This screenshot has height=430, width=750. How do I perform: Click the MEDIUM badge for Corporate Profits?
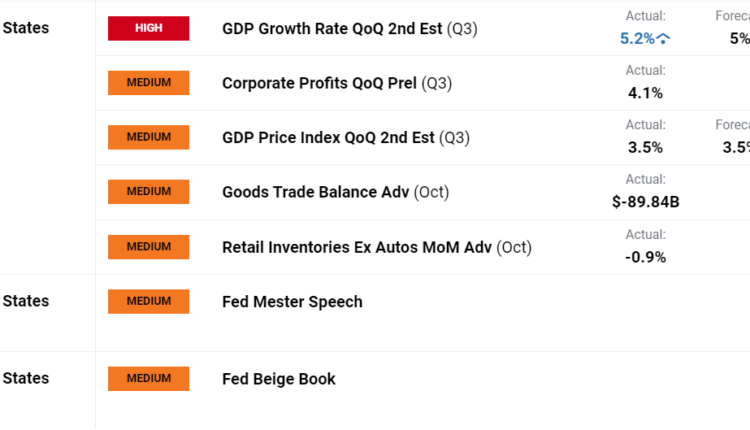148,83
